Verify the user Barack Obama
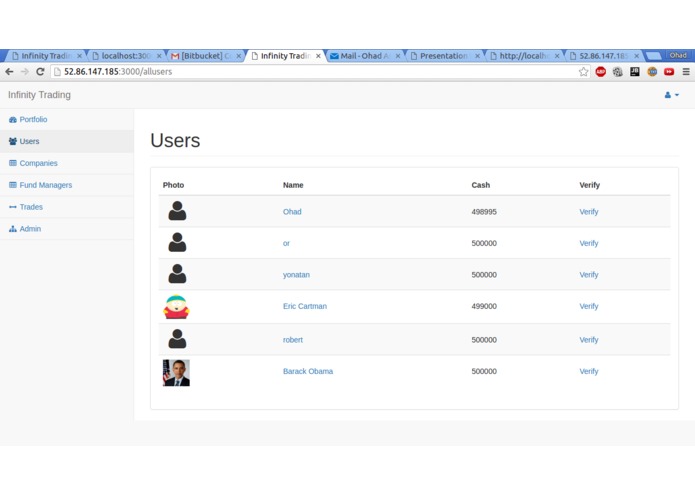Screen dimensions: 695x494 point(589,371)
